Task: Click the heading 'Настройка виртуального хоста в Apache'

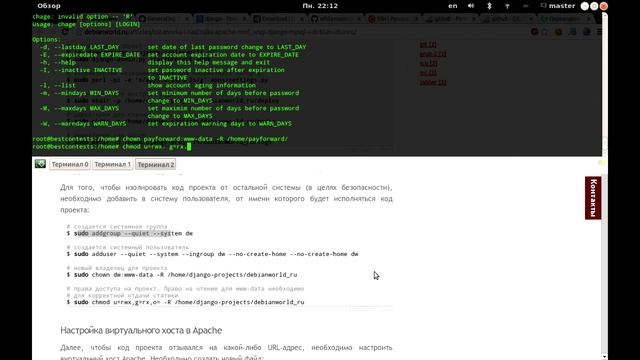Action: (141, 330)
